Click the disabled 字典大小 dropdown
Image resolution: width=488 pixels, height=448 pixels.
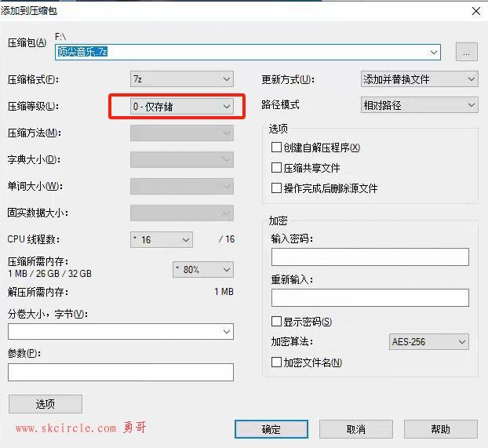pyautogui.click(x=182, y=160)
